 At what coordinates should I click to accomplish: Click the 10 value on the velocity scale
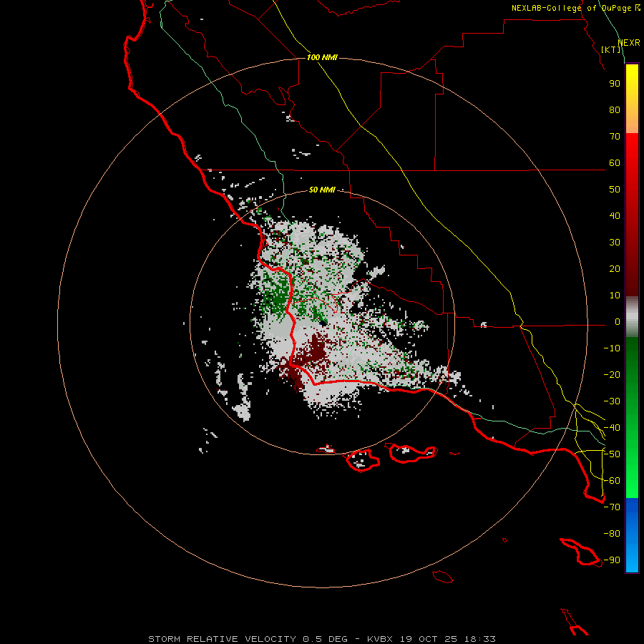[615, 296]
